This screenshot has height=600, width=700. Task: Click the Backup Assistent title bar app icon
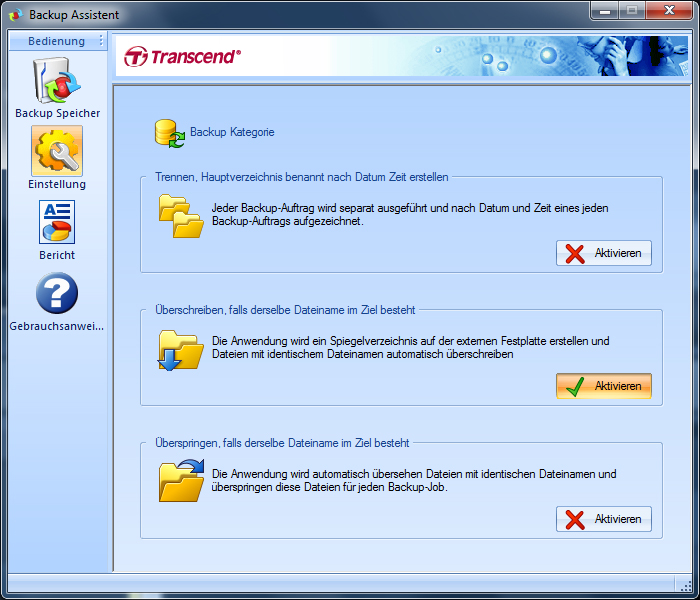(x=15, y=15)
